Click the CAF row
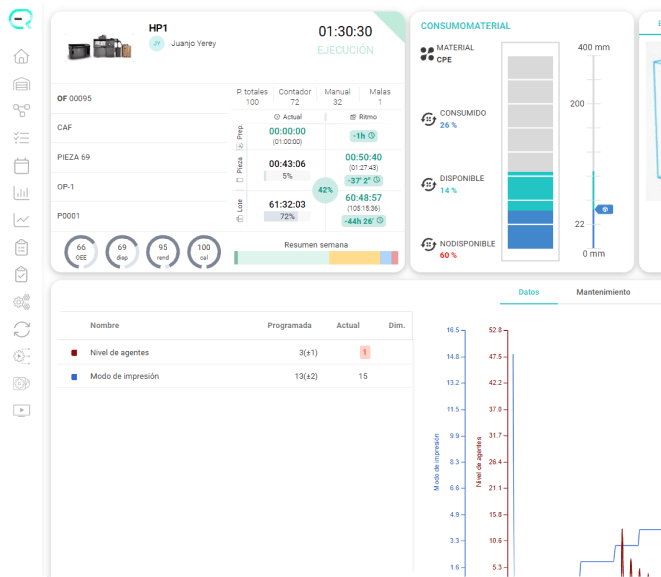This screenshot has height=577, width=661. (x=139, y=128)
